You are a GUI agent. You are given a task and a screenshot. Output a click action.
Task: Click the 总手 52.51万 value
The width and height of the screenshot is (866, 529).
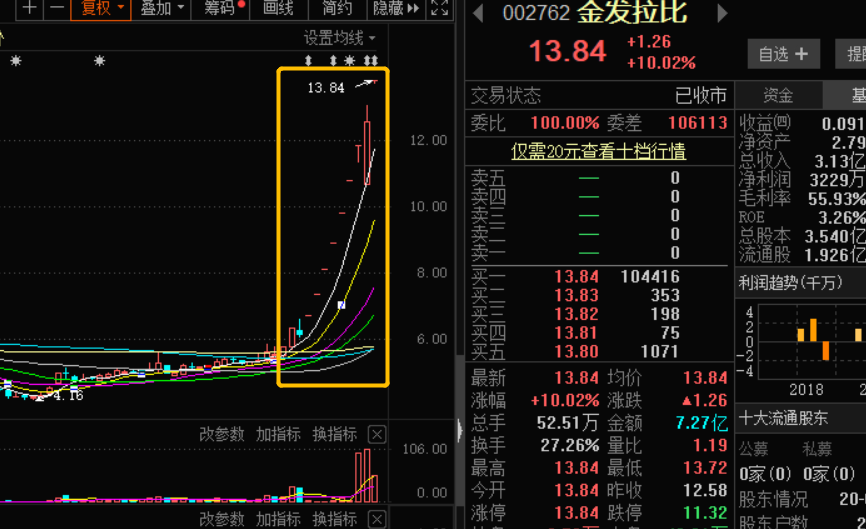point(568,423)
